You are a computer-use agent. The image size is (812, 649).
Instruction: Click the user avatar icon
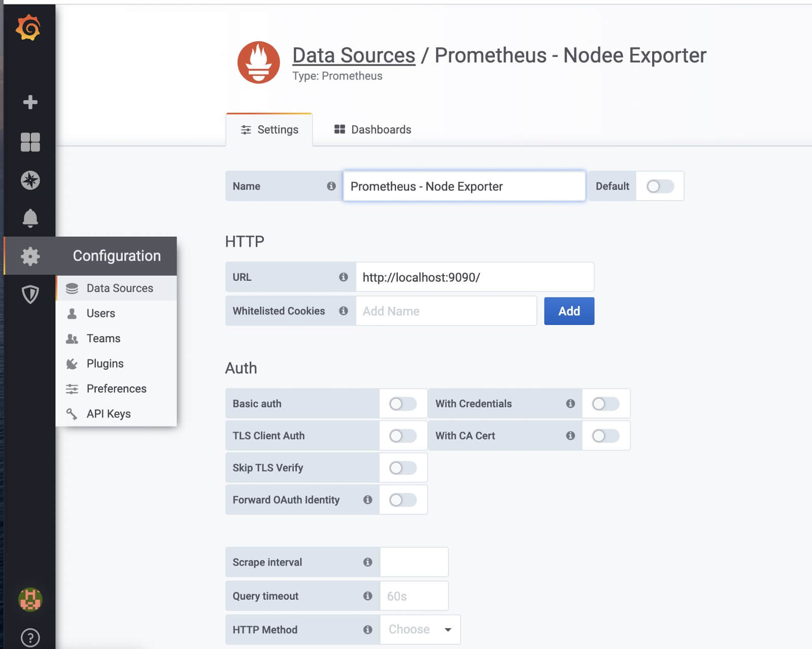[x=29, y=598]
